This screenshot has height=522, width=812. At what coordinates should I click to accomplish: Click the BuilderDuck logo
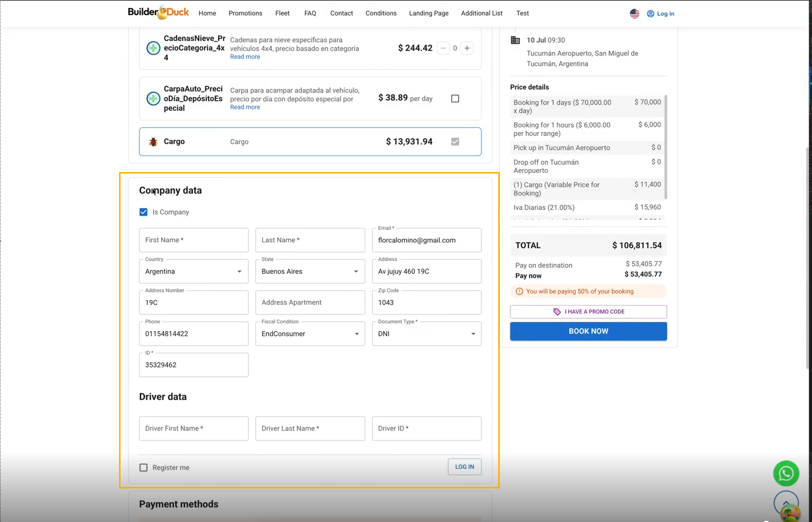[158, 12]
